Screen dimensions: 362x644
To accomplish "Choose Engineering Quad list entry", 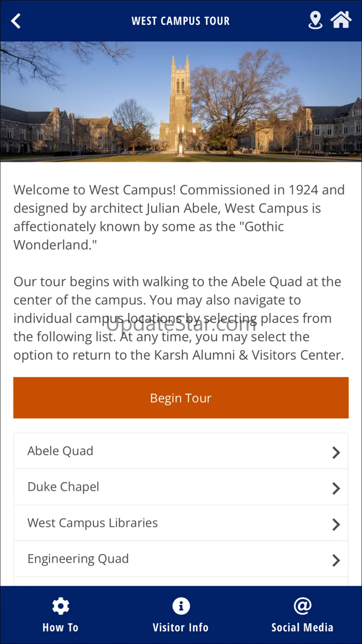I will [x=78, y=559].
